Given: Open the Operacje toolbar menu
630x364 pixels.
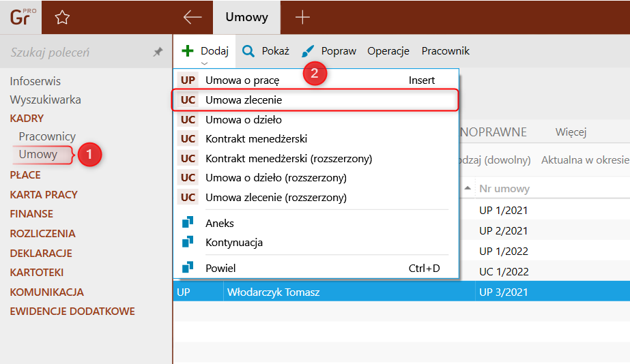Looking at the screenshot, I should [388, 51].
